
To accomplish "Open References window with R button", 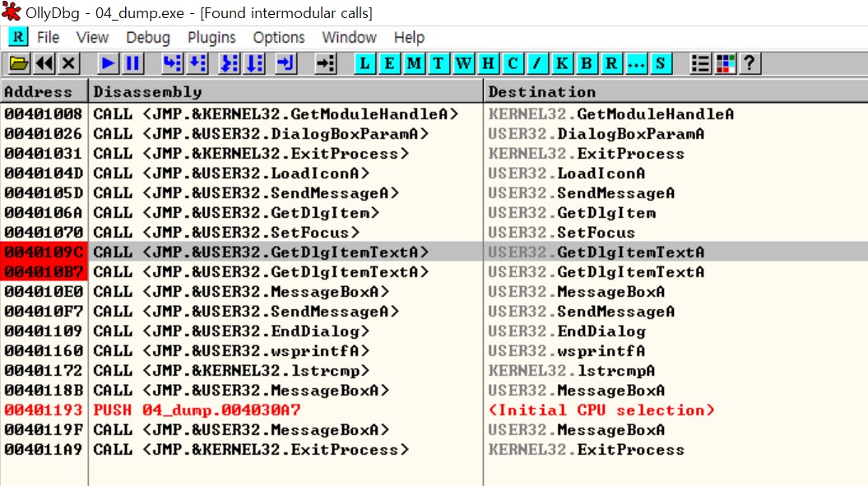I will point(611,63).
